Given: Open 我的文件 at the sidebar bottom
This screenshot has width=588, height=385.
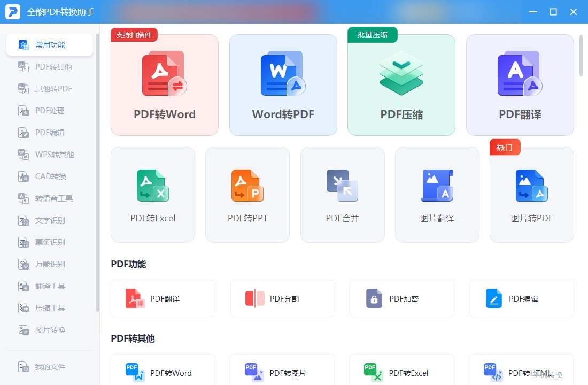Looking at the screenshot, I should [50, 367].
